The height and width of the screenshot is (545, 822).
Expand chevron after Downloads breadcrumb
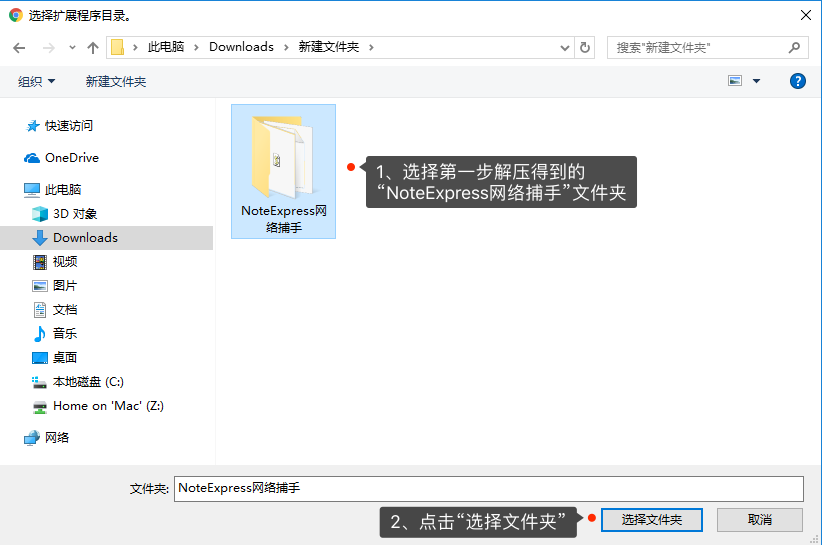pos(286,47)
